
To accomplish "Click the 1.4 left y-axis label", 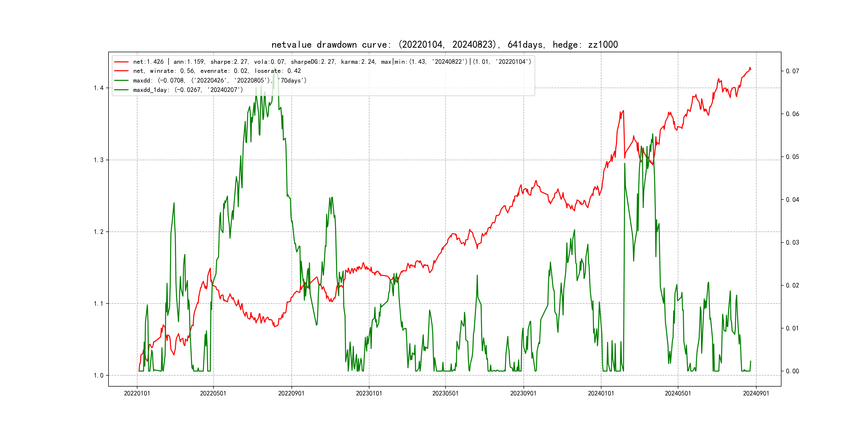I will [98, 88].
